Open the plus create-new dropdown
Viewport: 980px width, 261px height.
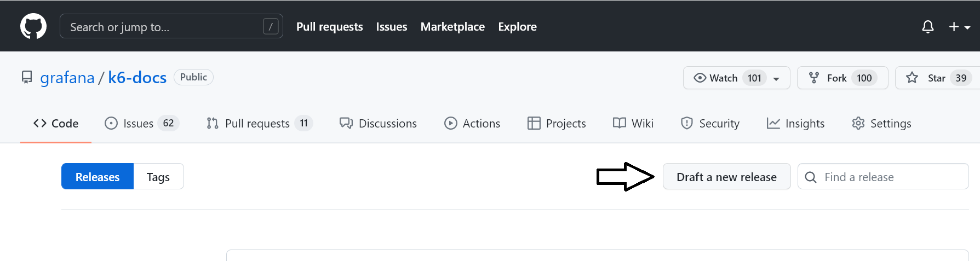click(960, 27)
